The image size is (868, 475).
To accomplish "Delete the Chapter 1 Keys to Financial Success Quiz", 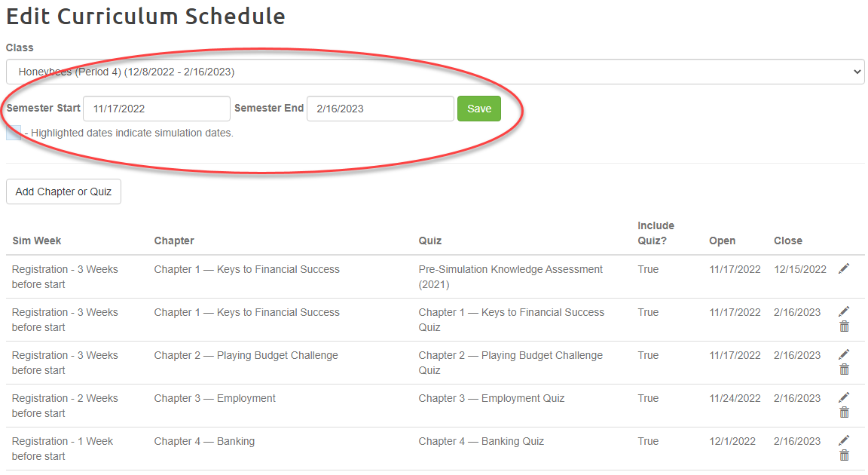I will coord(844,326).
